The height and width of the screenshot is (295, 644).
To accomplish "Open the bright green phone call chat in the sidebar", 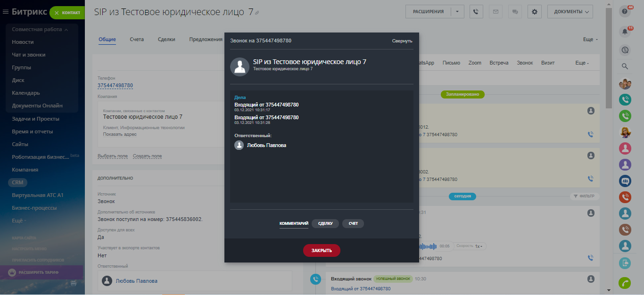I will pyautogui.click(x=625, y=115).
